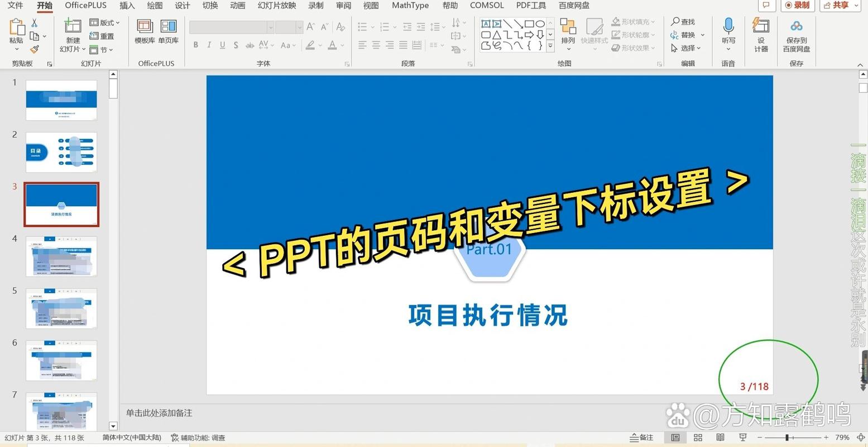The image size is (868, 447).
Task: Switch to the Design (设计) tab
Action: pos(183,5)
